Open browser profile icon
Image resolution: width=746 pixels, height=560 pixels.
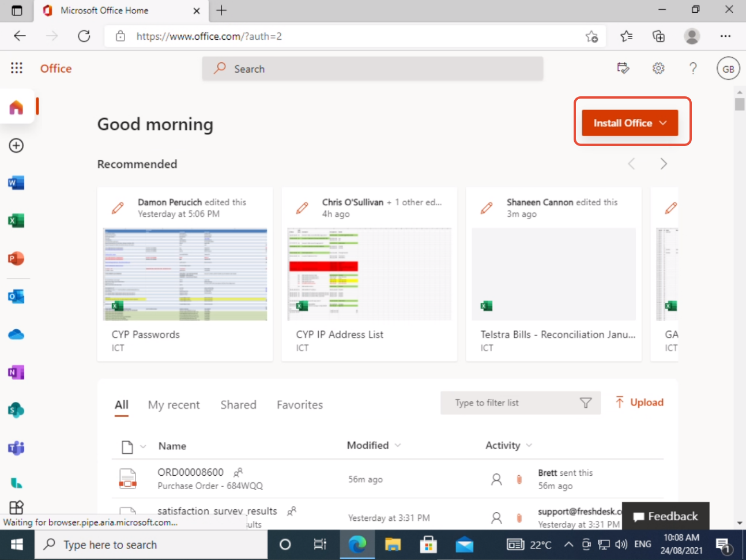[x=692, y=36]
